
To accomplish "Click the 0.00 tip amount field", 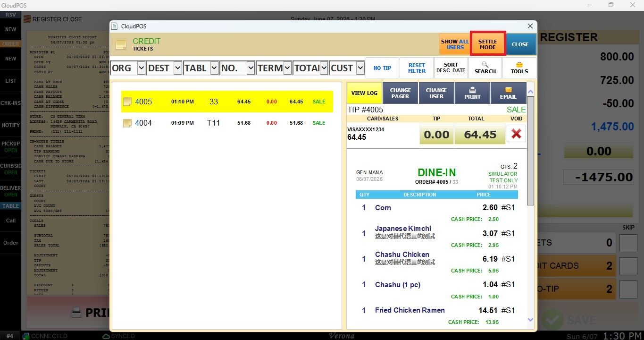I will [x=436, y=135].
